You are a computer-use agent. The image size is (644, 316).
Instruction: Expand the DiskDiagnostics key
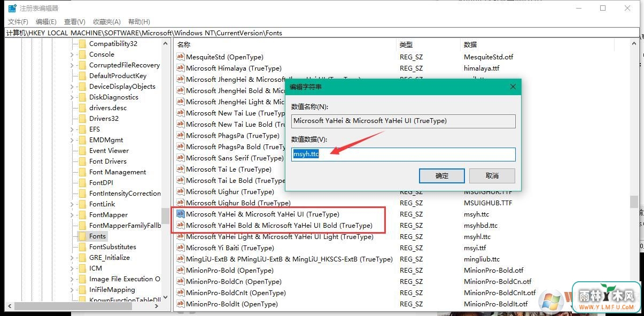pos(72,97)
